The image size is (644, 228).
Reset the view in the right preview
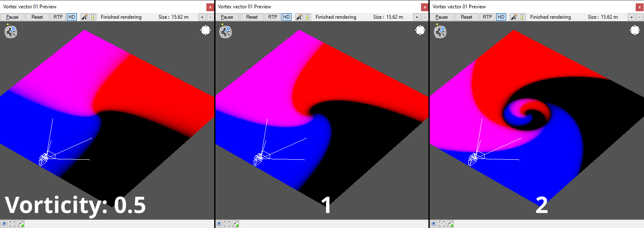point(467,17)
